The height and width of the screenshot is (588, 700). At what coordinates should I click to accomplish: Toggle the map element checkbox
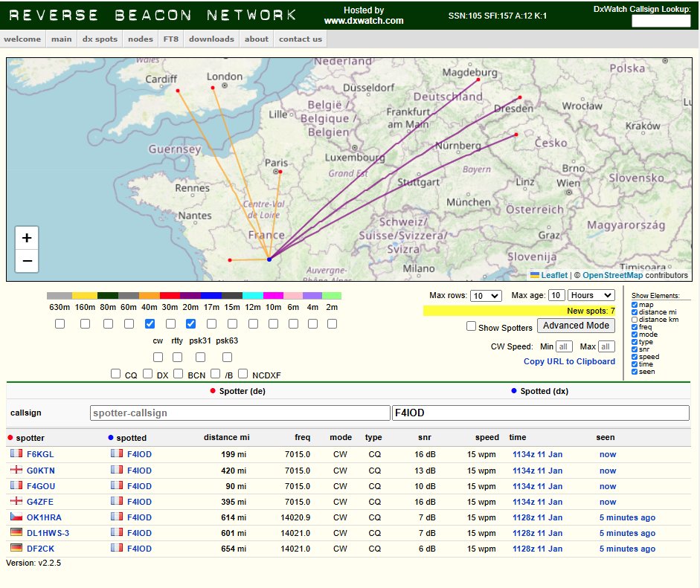click(x=635, y=305)
